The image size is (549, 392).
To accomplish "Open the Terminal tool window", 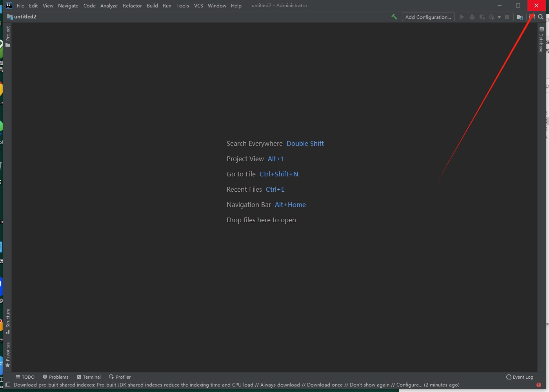I will (x=89, y=377).
